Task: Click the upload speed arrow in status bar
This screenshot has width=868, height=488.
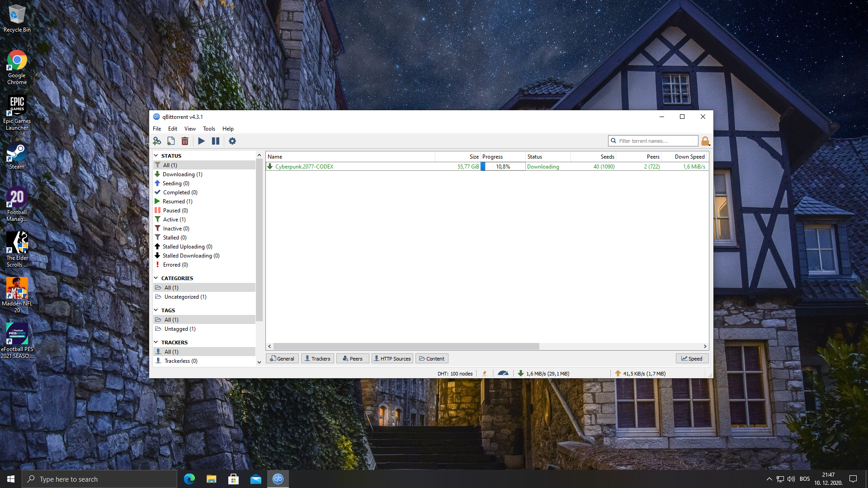Action: click(x=618, y=373)
